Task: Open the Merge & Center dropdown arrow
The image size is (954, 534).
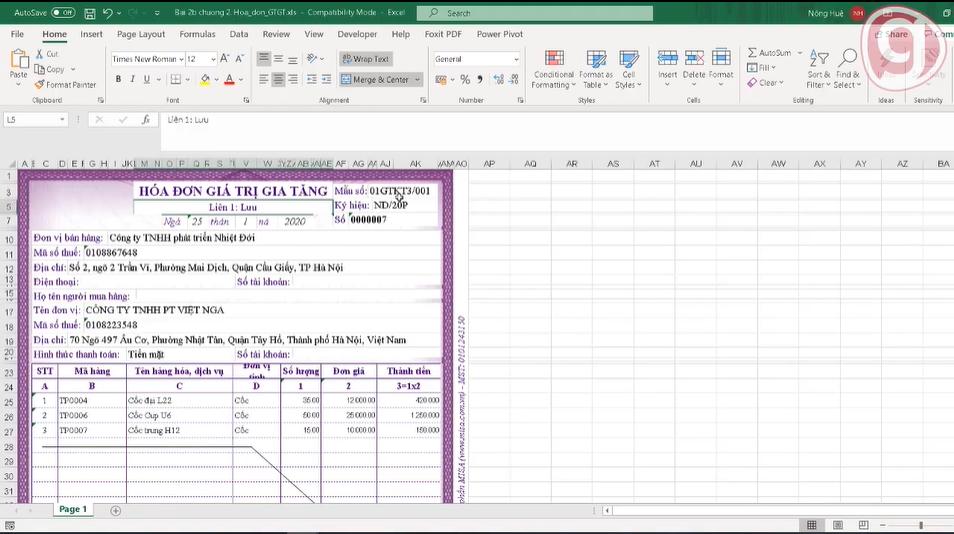Action: (x=417, y=80)
